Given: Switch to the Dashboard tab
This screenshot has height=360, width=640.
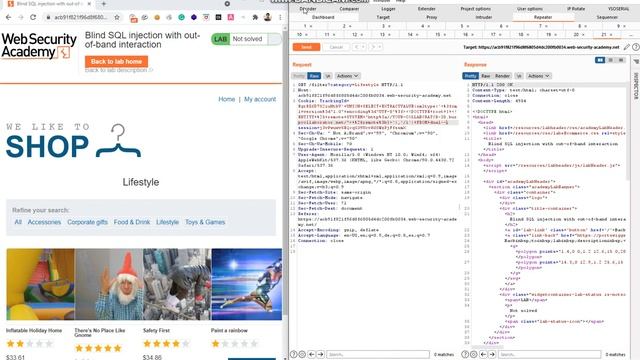Looking at the screenshot, I should (x=323, y=17).
